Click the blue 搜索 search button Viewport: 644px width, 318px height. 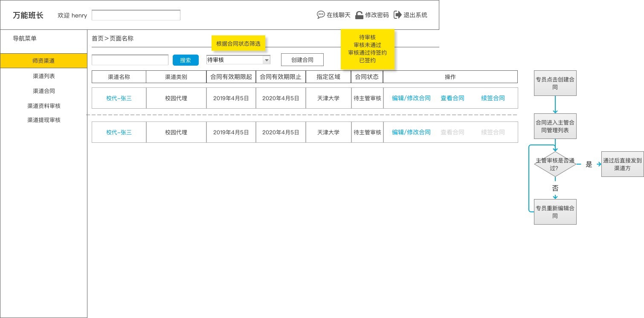click(186, 60)
